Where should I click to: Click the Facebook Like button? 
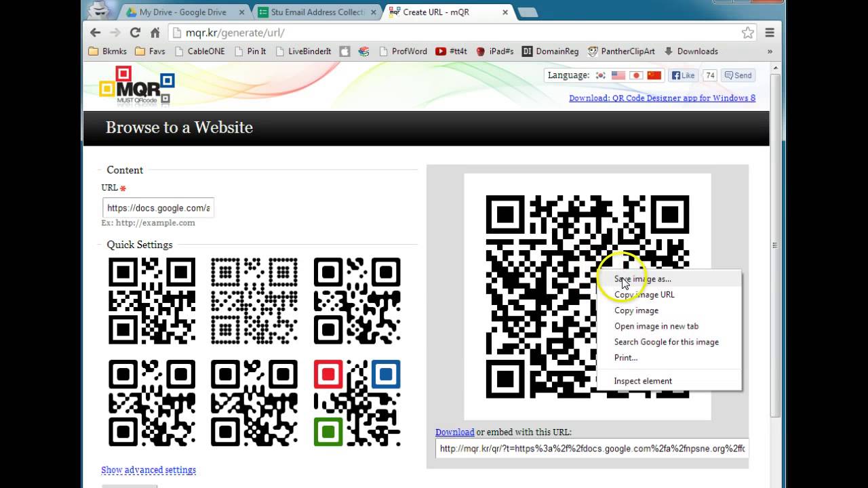coord(683,75)
